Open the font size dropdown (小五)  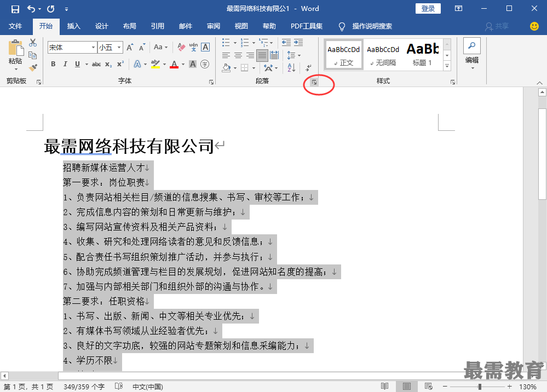(x=119, y=48)
